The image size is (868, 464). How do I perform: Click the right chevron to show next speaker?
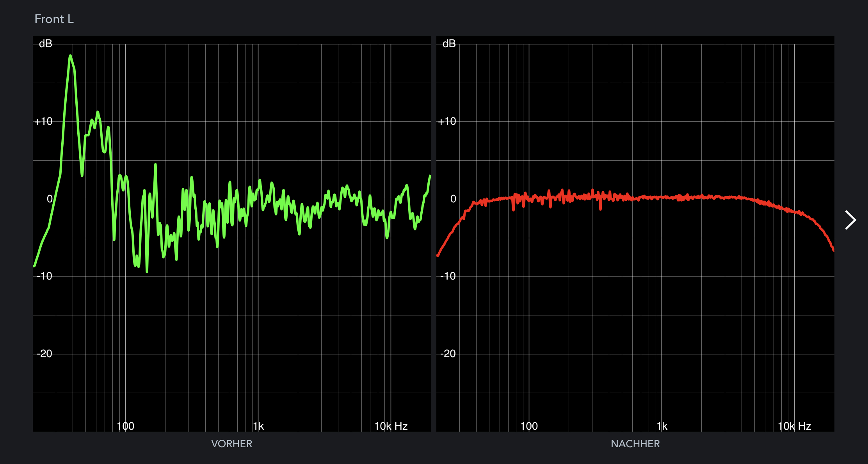(x=850, y=220)
